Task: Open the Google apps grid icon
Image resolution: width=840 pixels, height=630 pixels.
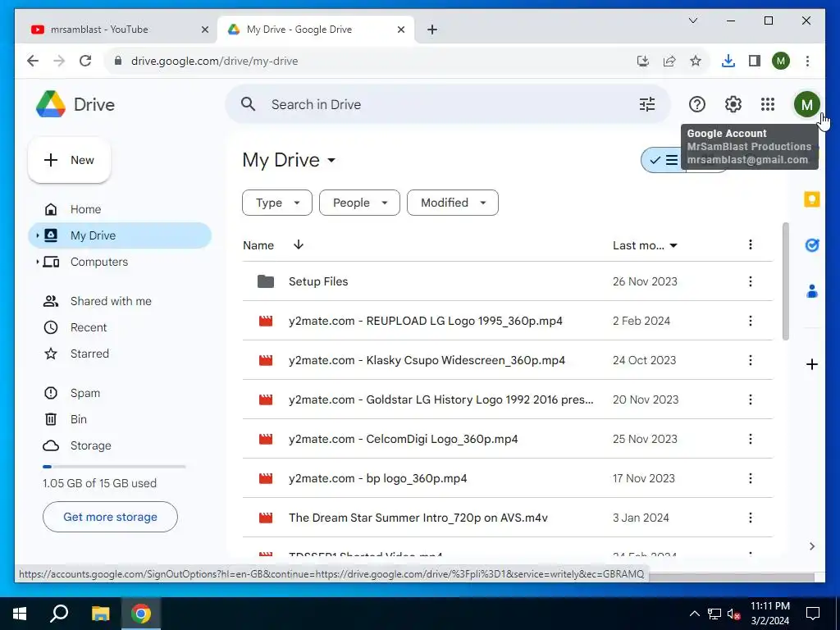Action: tap(768, 104)
